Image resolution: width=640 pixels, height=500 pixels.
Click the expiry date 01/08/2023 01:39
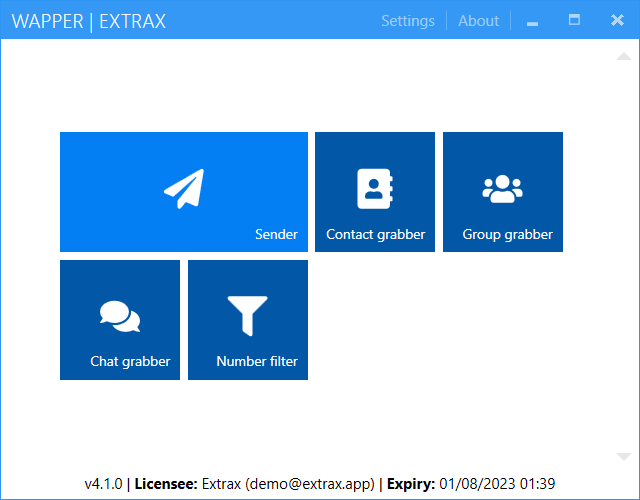pyautogui.click(x=497, y=484)
